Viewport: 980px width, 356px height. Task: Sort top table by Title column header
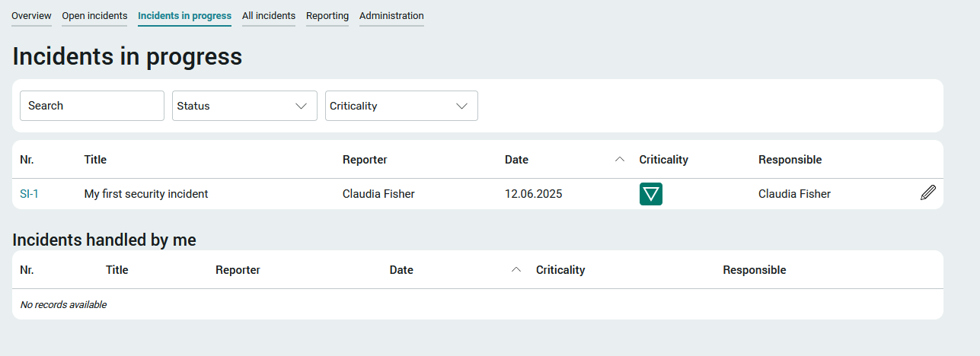click(x=95, y=160)
